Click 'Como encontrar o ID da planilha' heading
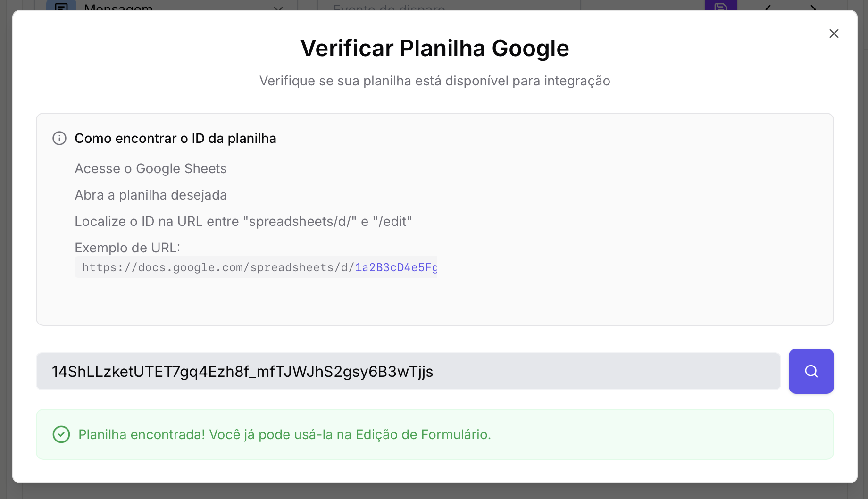The height and width of the screenshot is (499, 868). [x=175, y=138]
